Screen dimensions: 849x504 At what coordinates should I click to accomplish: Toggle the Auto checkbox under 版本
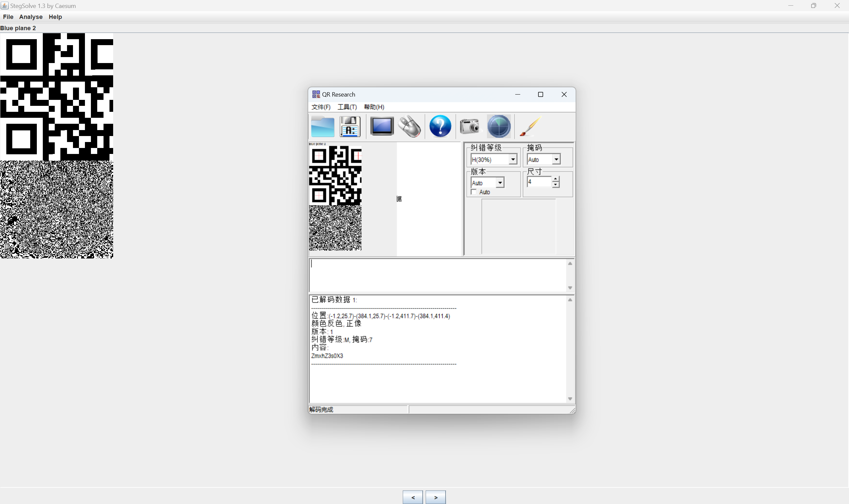pyautogui.click(x=474, y=192)
